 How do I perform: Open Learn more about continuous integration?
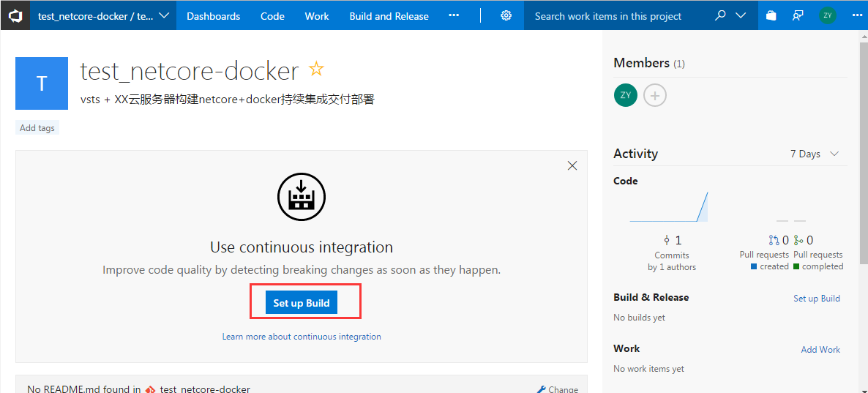(301, 336)
